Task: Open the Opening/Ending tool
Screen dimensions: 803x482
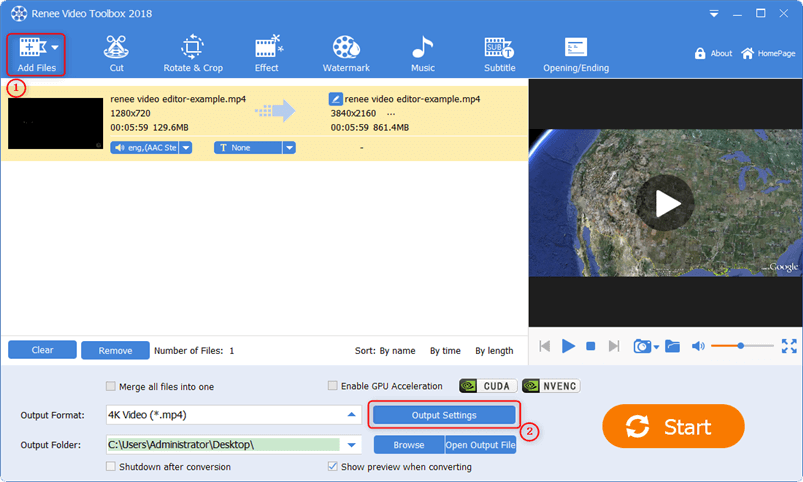Action: 575,53
